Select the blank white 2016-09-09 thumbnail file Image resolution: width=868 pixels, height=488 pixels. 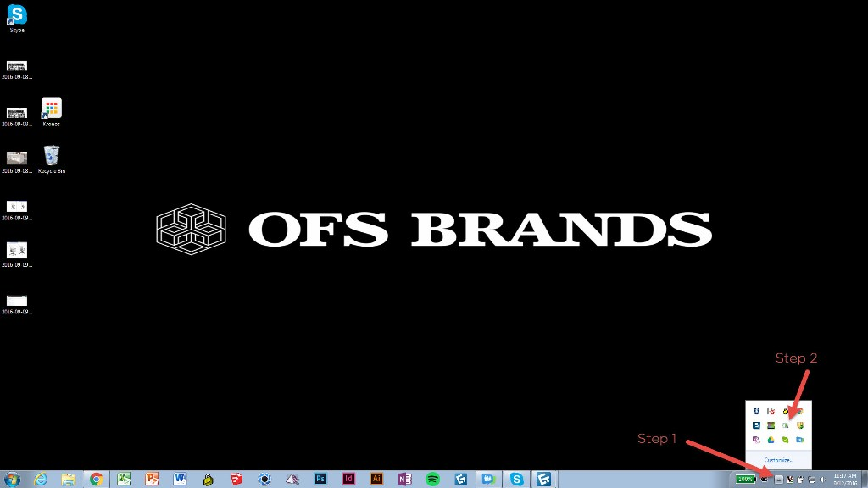17,304
